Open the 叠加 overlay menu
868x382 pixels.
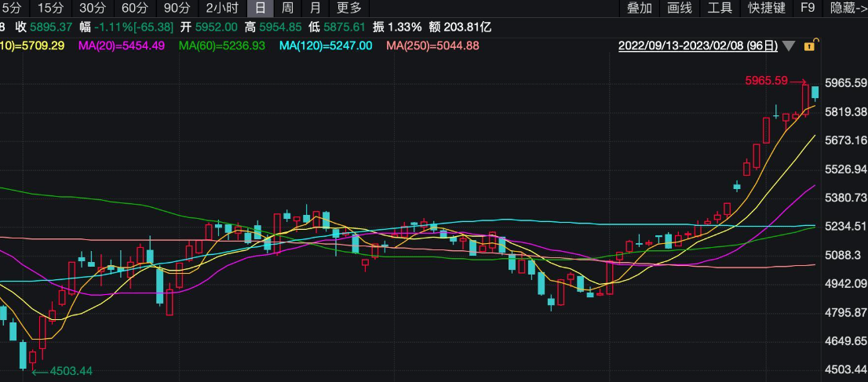click(x=639, y=8)
